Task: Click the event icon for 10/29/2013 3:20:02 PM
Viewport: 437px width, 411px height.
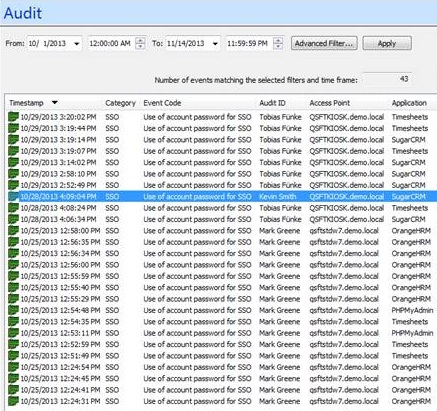Action: click(13, 117)
